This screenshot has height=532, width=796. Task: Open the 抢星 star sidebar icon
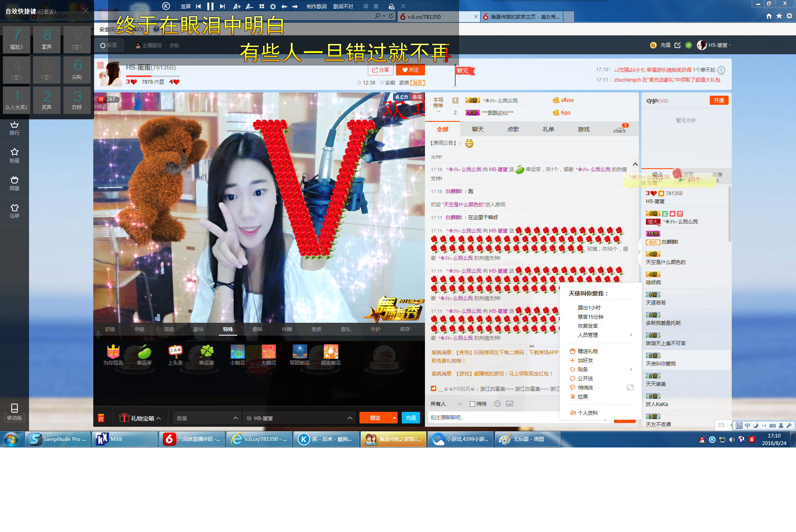tap(15, 156)
